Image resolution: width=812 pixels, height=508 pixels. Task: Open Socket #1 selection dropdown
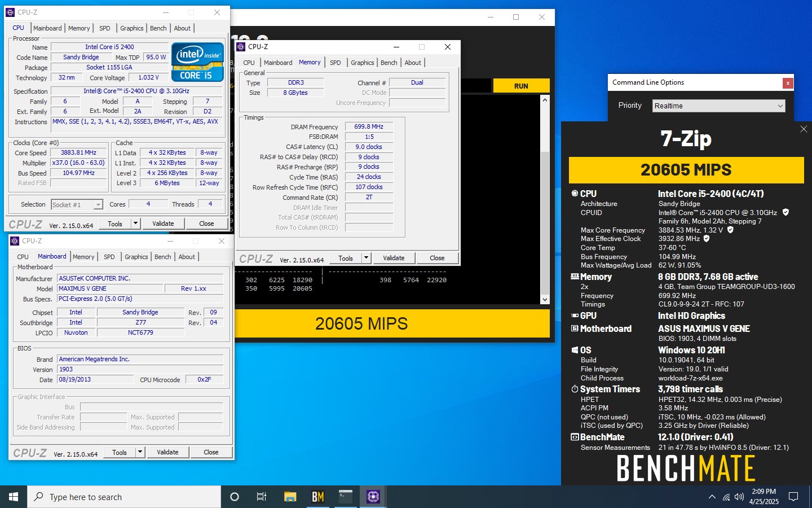tap(77, 204)
